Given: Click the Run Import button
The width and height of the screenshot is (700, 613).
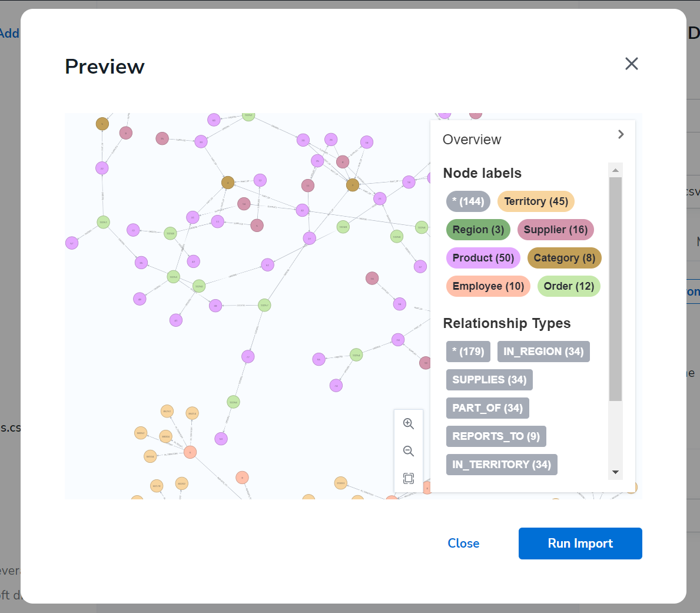Looking at the screenshot, I should 580,543.
